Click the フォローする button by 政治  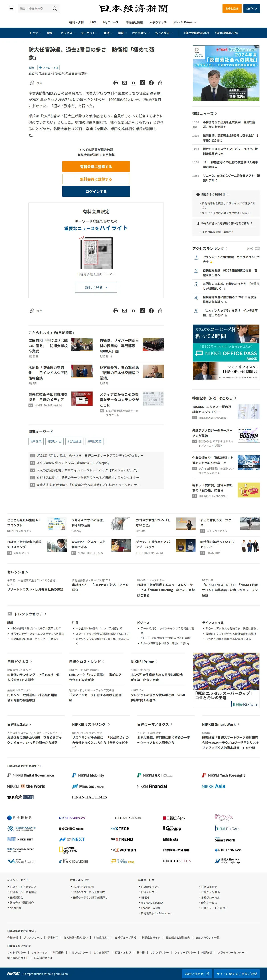(48, 68)
